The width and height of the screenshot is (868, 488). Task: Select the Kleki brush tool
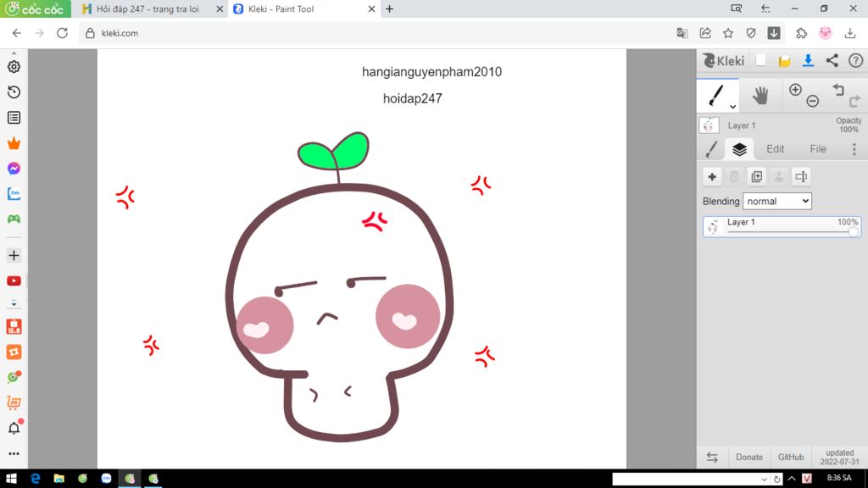pyautogui.click(x=716, y=95)
